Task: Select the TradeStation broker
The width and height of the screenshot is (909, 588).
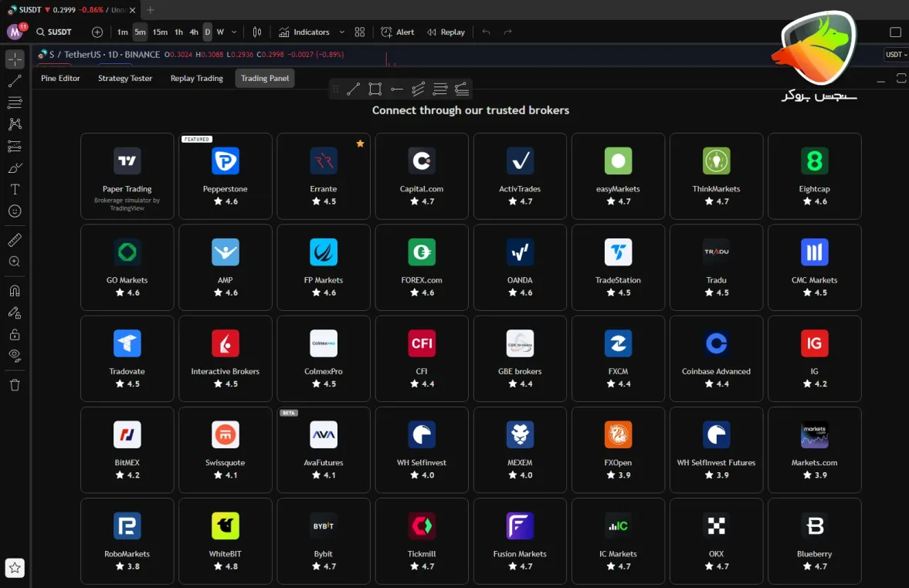Action: pos(618,268)
